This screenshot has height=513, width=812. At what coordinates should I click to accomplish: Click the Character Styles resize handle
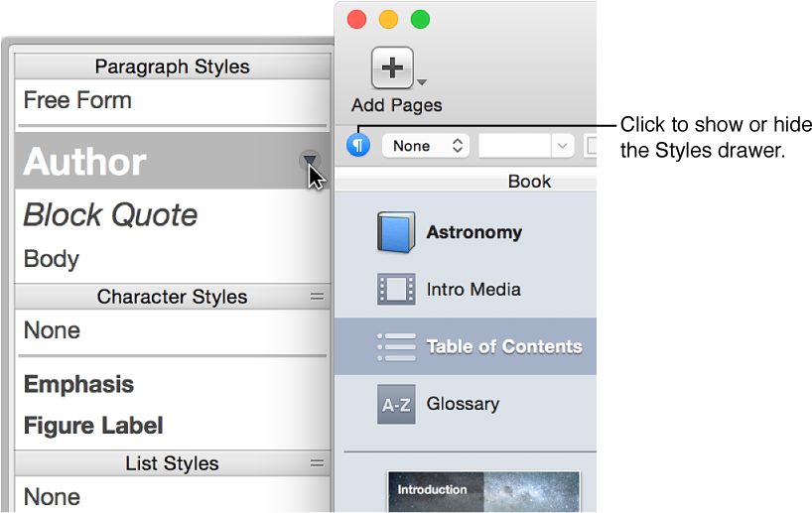click(x=317, y=297)
